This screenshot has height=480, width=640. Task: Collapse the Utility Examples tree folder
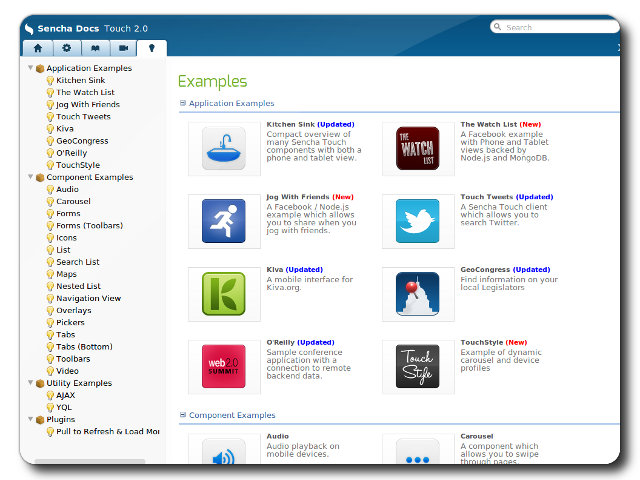coord(31,383)
